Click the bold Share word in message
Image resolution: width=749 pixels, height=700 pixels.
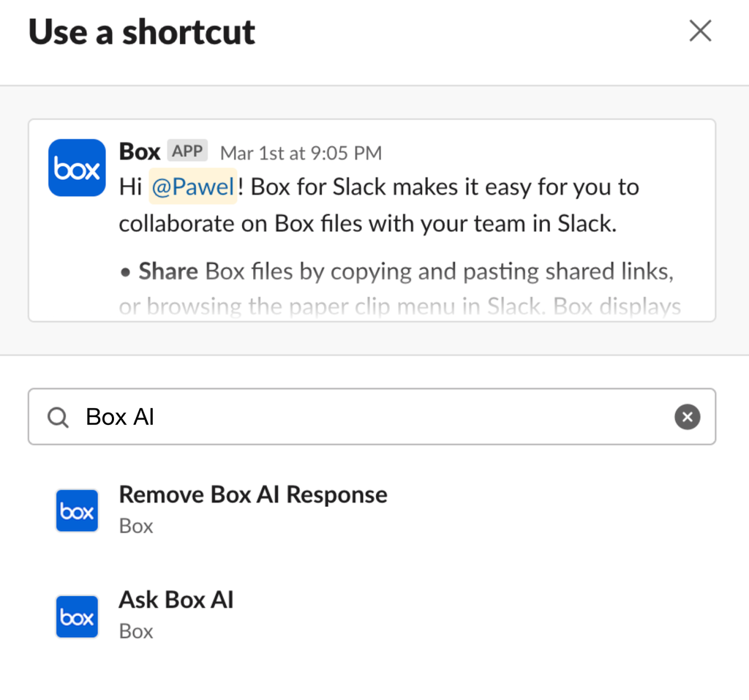(168, 271)
